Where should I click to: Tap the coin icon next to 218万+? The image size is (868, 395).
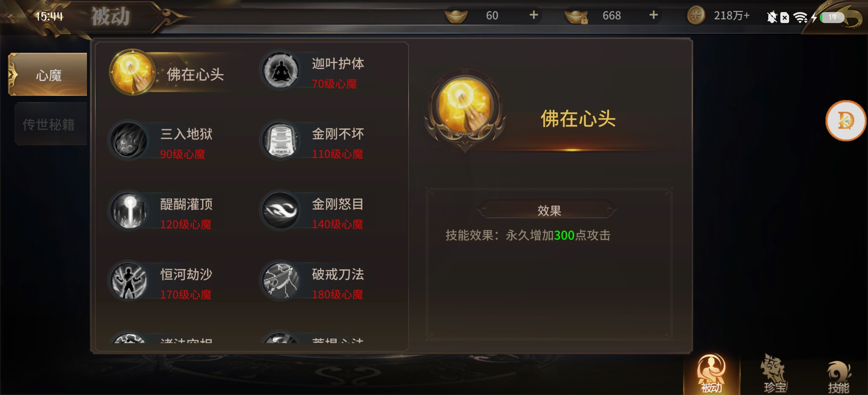tap(696, 15)
